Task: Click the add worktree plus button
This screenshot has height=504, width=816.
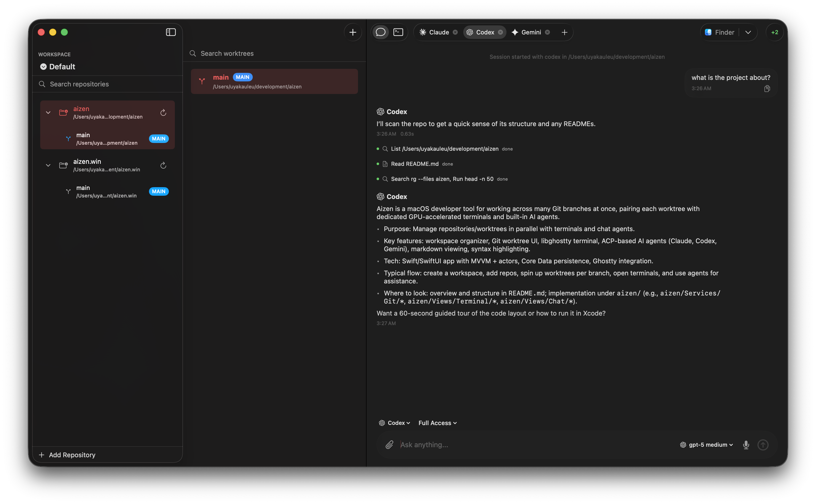Action: (353, 32)
